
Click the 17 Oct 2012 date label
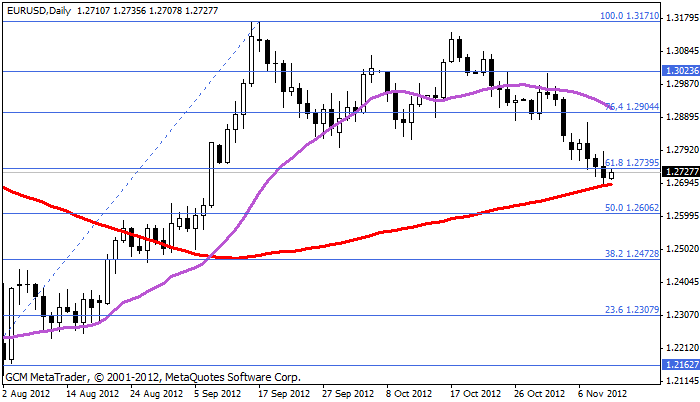[x=475, y=394]
